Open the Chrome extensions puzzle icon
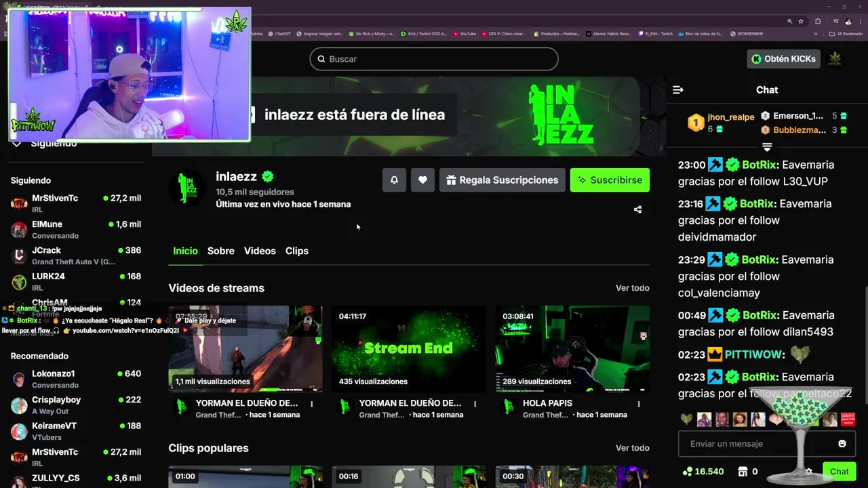The height and width of the screenshot is (488, 868). [818, 21]
